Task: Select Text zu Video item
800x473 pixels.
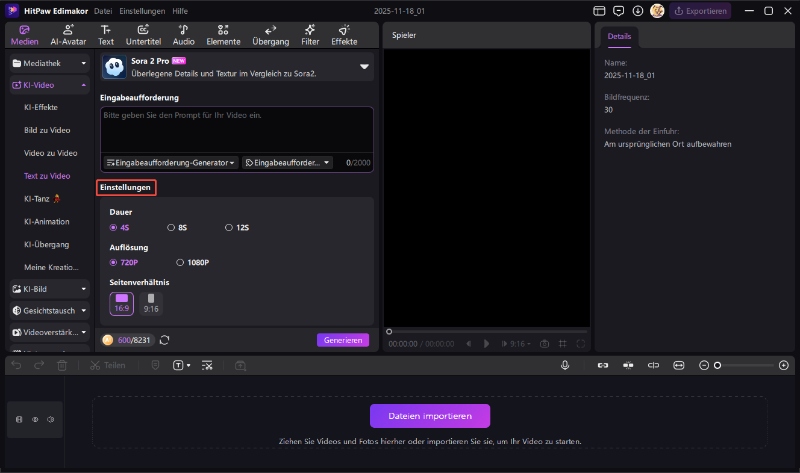Action: coord(47,176)
